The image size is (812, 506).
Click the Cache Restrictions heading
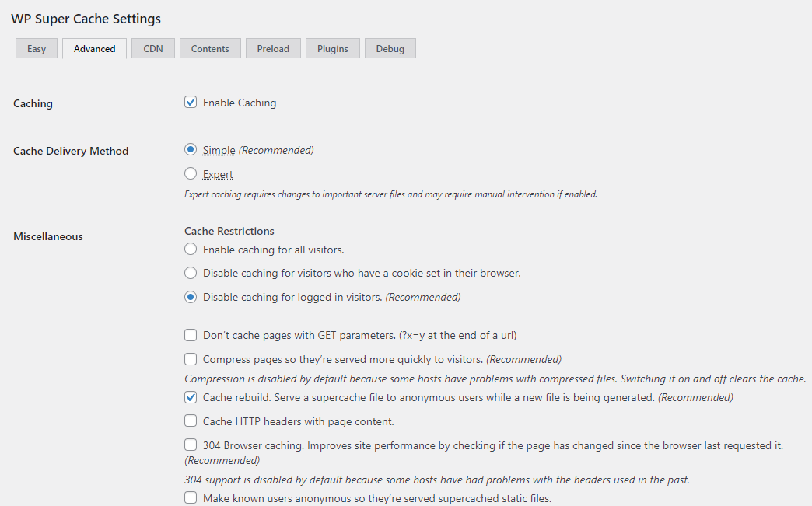point(229,231)
